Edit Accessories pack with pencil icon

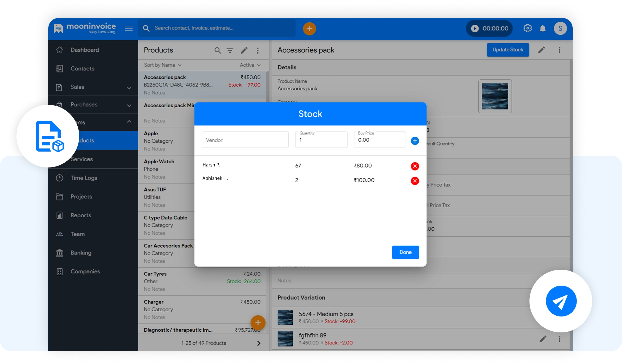(541, 50)
